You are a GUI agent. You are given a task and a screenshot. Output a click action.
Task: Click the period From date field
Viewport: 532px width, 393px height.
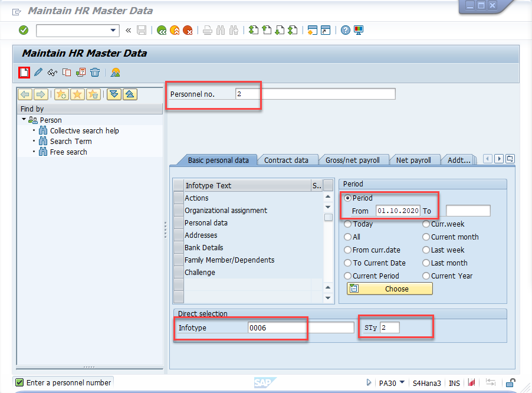point(398,211)
